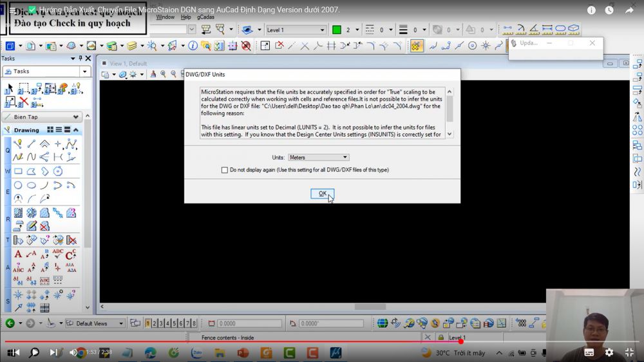This screenshot has width=644, height=362.
Task: Select the Fence tool in Tasks
Action: pyautogui.click(x=23, y=88)
